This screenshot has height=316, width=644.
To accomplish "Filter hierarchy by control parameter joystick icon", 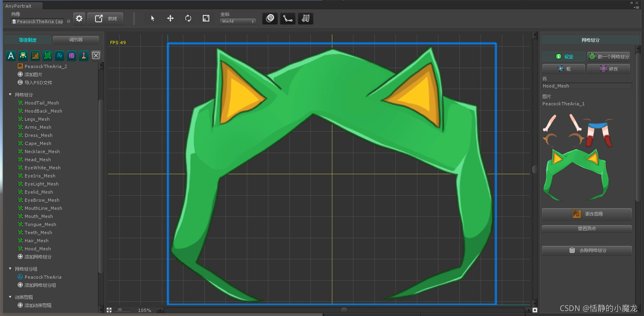I will (x=84, y=56).
